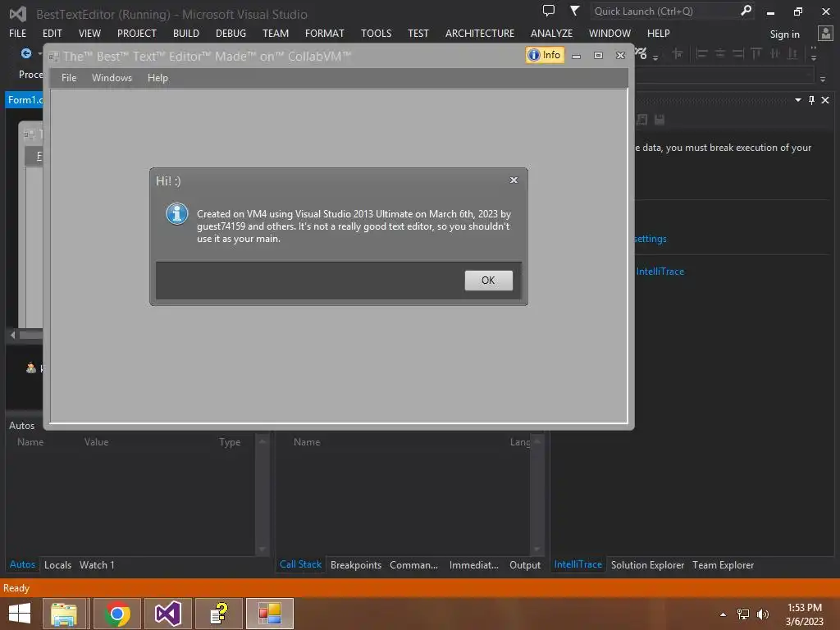Click the help question-mark taskbar icon
This screenshot has height=630, width=840.
pos(218,614)
